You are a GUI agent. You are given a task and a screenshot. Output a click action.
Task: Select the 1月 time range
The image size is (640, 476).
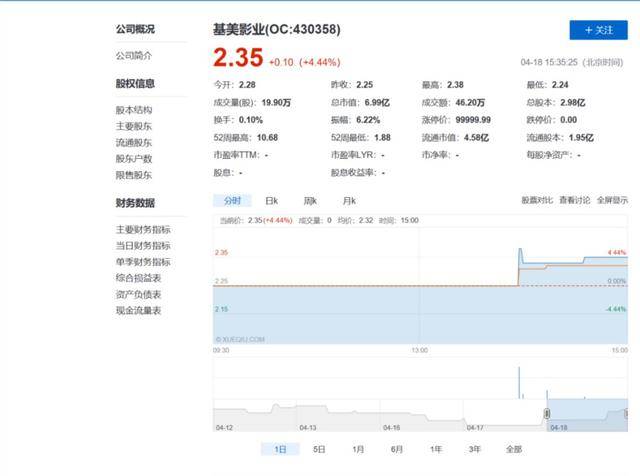click(x=358, y=449)
